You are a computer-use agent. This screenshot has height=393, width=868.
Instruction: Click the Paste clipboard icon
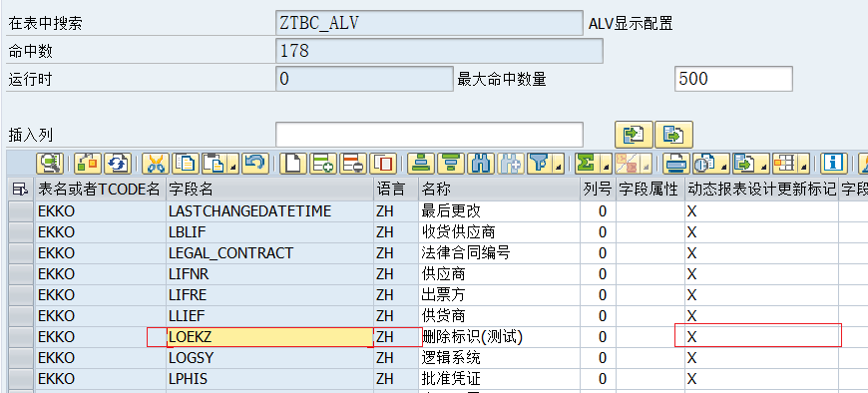215,164
